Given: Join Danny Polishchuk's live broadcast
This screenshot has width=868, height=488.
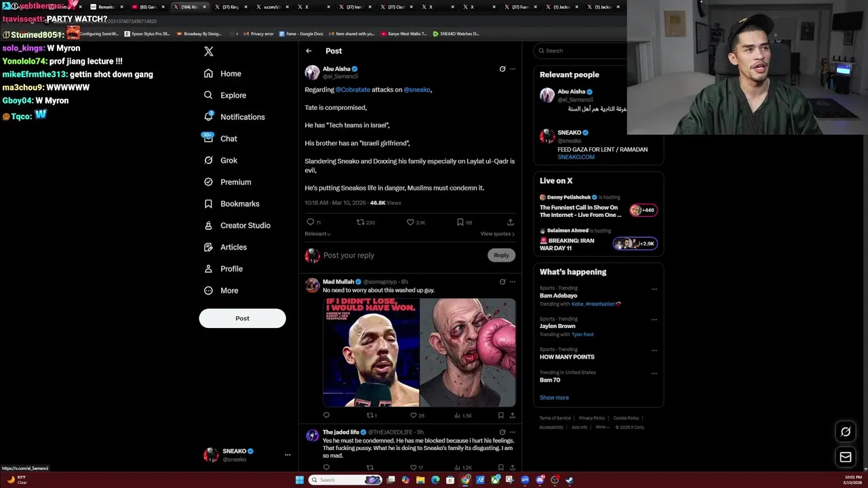Looking at the screenshot, I should click(598, 207).
